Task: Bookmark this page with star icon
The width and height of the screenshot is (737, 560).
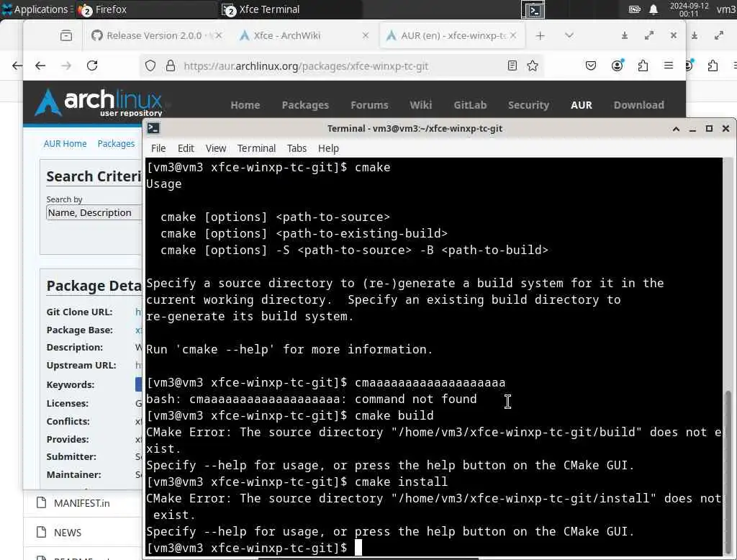Action: 533,66
